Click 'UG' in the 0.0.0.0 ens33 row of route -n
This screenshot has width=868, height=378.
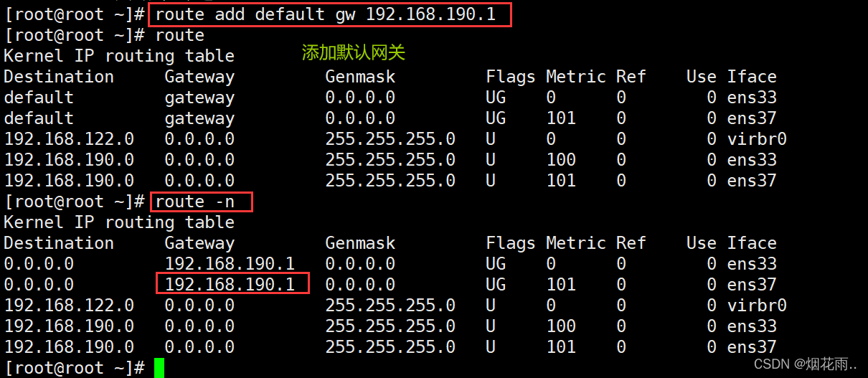[x=496, y=264]
